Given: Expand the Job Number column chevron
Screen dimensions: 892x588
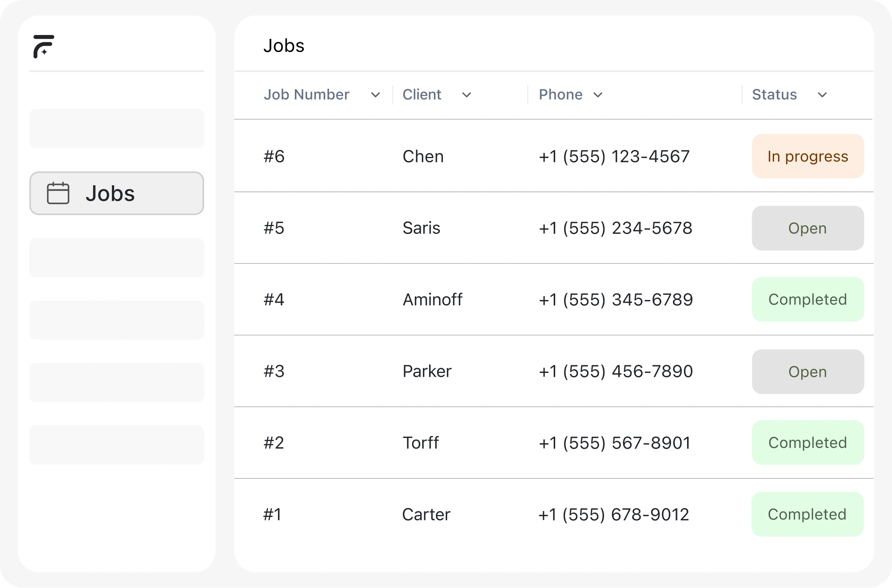Looking at the screenshot, I should coord(375,95).
